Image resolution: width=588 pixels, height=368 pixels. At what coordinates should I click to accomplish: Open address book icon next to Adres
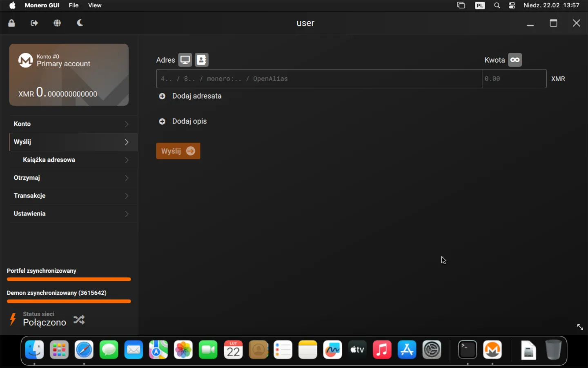coord(201,60)
